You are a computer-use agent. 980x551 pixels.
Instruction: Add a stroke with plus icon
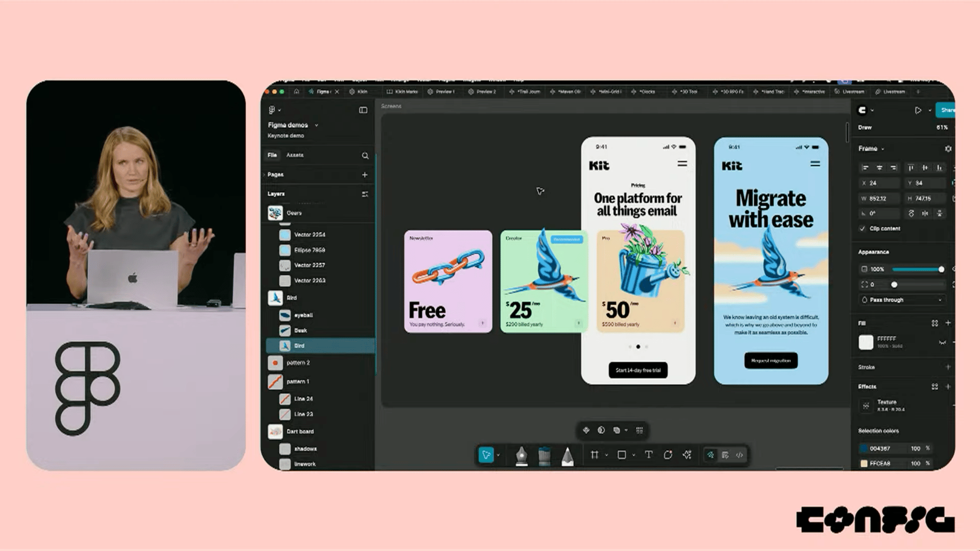(948, 367)
